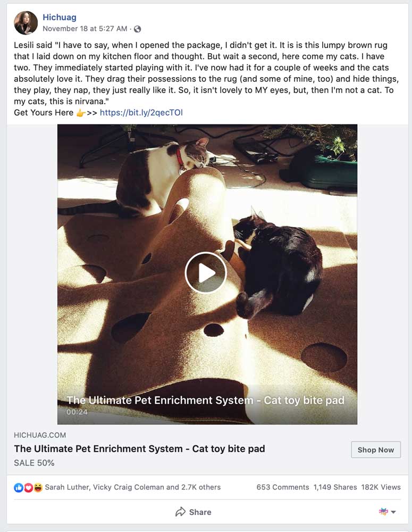Expand the post-as dropdown arrow
The image size is (412, 532).
click(x=393, y=512)
